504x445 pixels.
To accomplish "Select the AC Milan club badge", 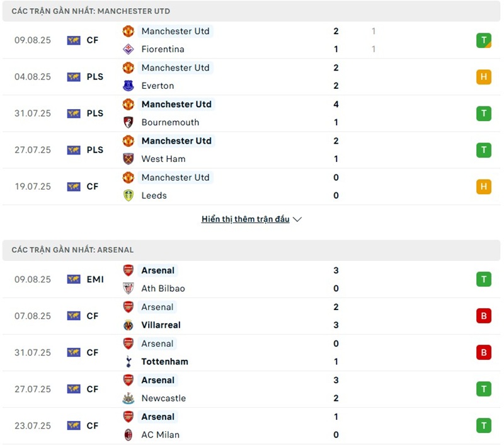I will tap(129, 435).
